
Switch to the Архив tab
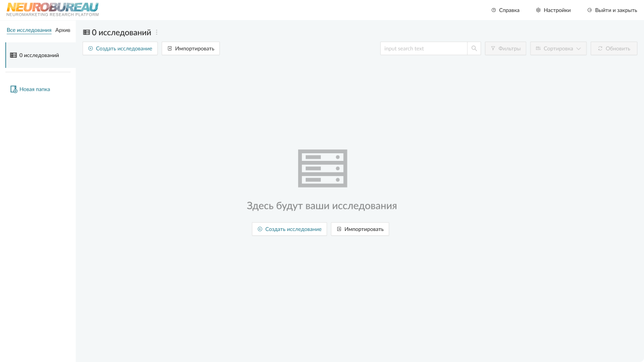[63, 30]
